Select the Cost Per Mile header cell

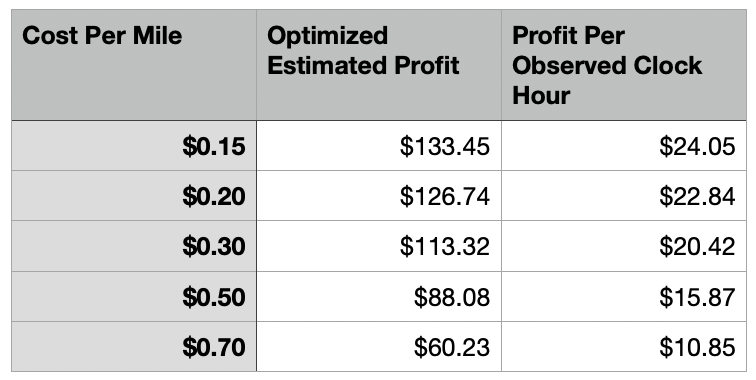pyautogui.click(x=134, y=65)
